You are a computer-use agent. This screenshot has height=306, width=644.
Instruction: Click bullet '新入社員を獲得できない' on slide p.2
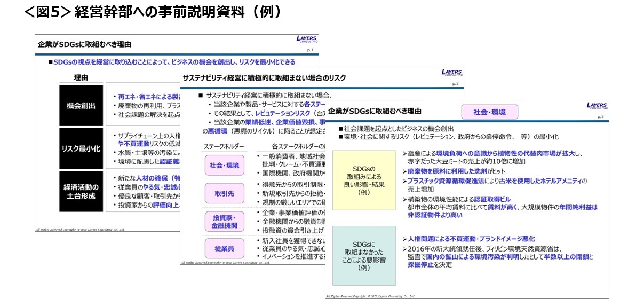(290, 240)
